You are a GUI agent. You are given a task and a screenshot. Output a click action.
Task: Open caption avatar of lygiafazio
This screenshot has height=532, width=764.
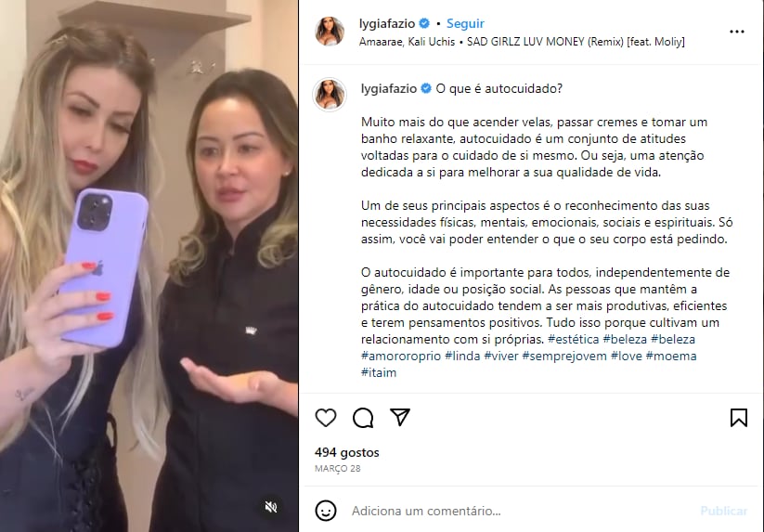pyautogui.click(x=330, y=95)
